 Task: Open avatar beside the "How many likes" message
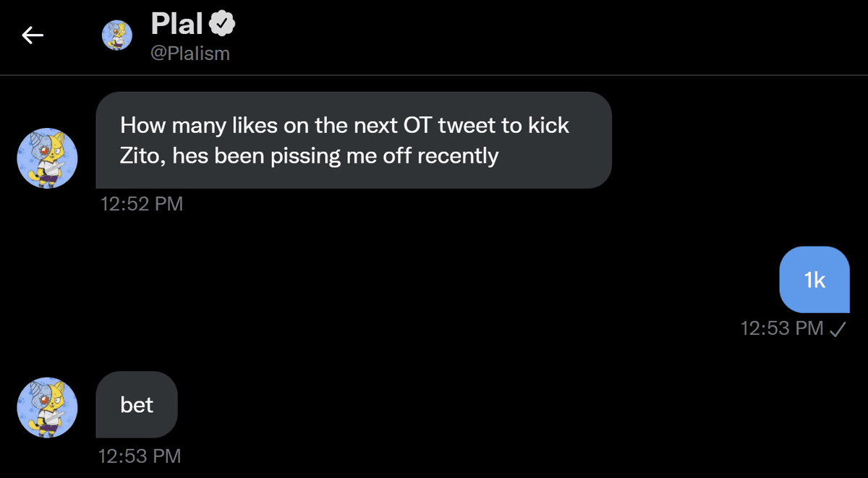[x=47, y=158]
